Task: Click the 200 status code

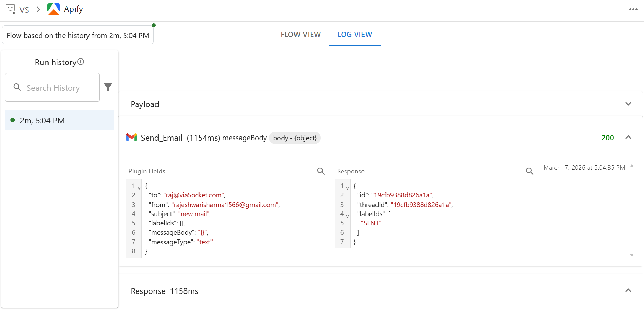Action: pyautogui.click(x=608, y=138)
